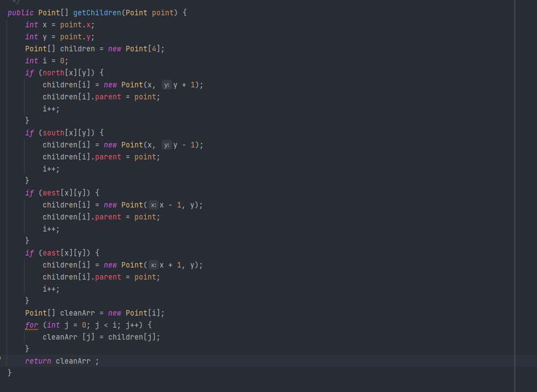Click 'cleanArr' in the return statement
The height and width of the screenshot is (392, 537).
[73, 361]
